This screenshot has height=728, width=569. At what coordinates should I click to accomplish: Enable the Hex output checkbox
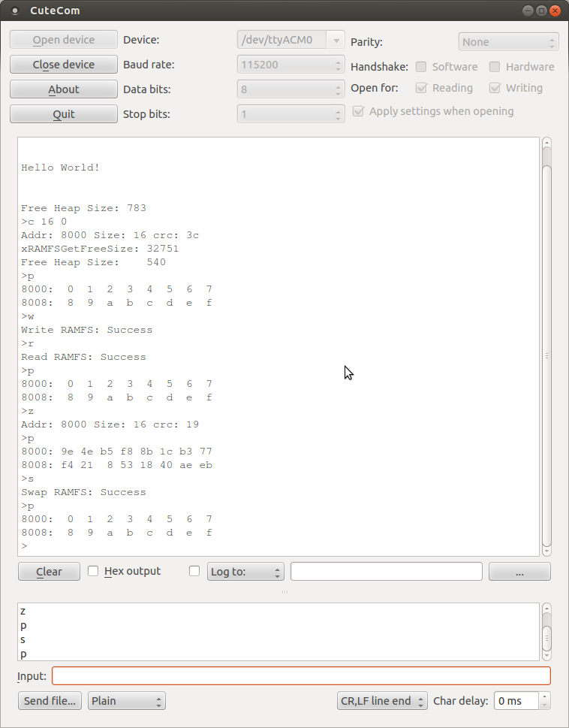(x=94, y=571)
